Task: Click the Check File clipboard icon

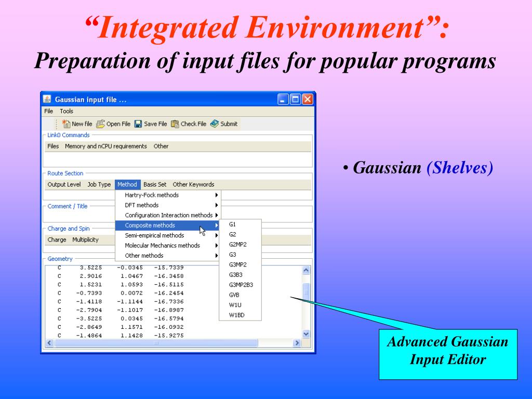Action: point(175,124)
